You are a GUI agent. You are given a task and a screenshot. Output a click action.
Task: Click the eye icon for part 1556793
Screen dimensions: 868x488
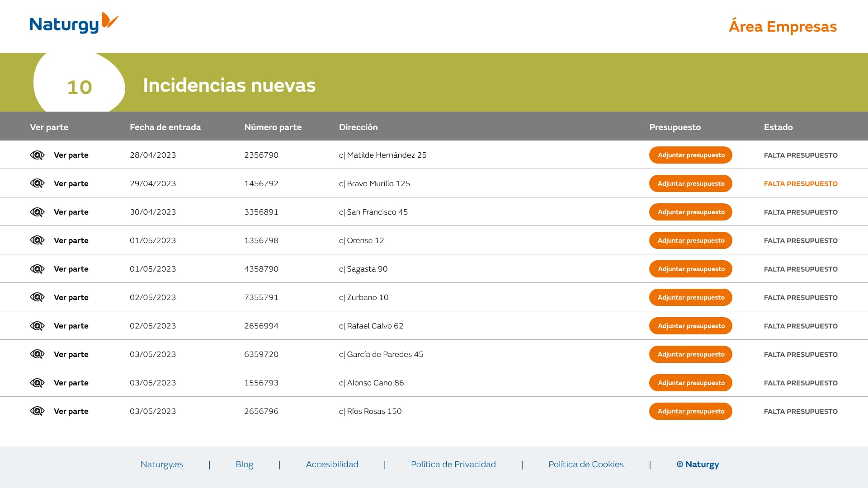point(37,383)
